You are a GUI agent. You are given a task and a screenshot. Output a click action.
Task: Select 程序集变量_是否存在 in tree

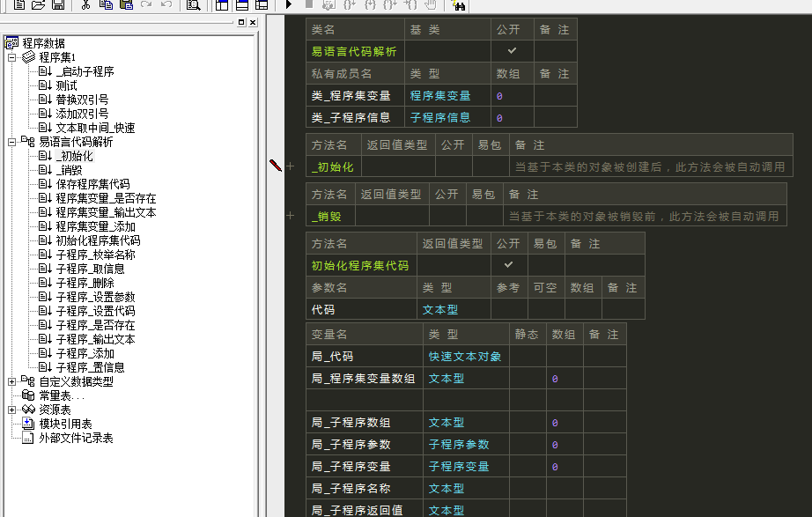click(106, 198)
